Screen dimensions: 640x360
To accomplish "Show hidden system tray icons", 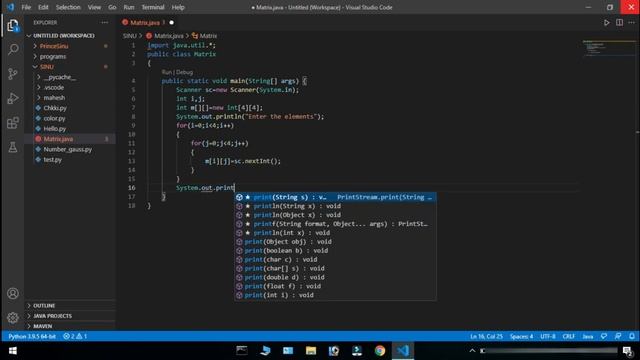I will (x=472, y=351).
